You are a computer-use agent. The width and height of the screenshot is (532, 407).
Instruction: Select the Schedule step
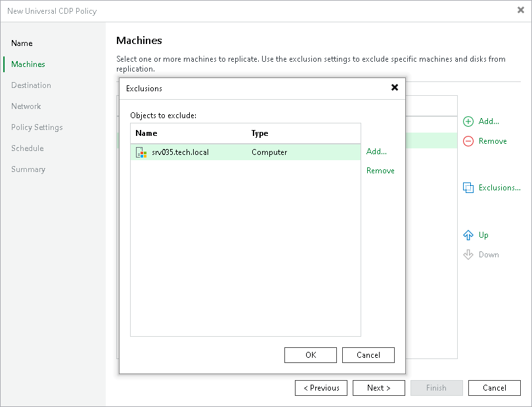click(x=27, y=148)
